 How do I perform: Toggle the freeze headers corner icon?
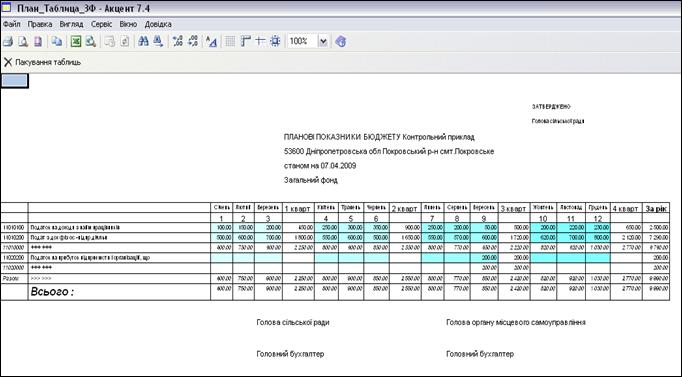tap(246, 42)
